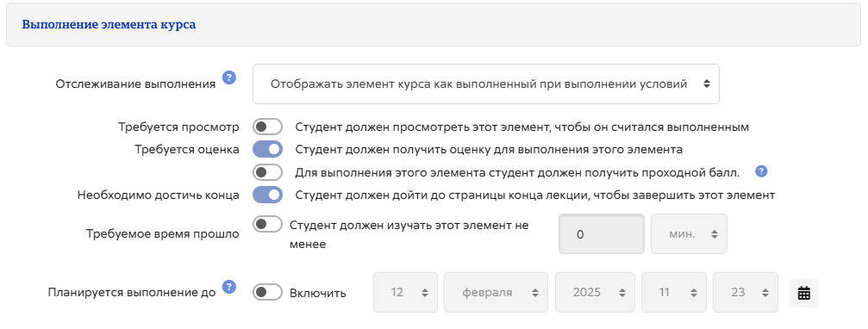The width and height of the screenshot is (868, 329).
Task: Open help for Отслеживание выполнения
Action: coord(229,78)
